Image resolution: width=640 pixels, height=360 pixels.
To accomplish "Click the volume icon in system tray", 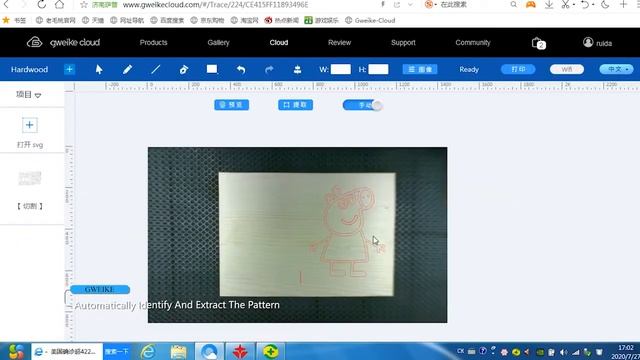I will click(564, 352).
